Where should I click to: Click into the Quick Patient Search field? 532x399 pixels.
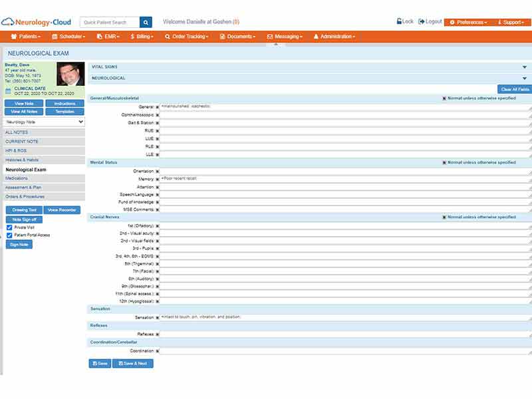(110, 23)
